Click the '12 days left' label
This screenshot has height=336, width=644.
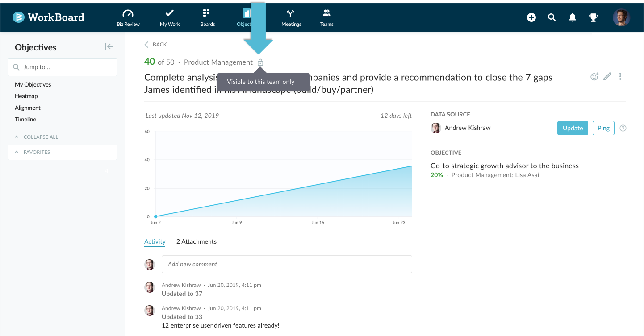[x=396, y=116]
